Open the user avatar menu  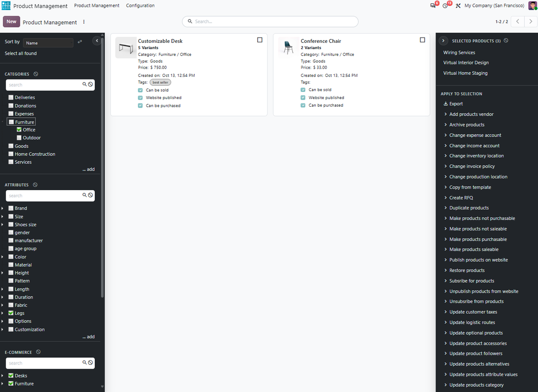coord(532,6)
